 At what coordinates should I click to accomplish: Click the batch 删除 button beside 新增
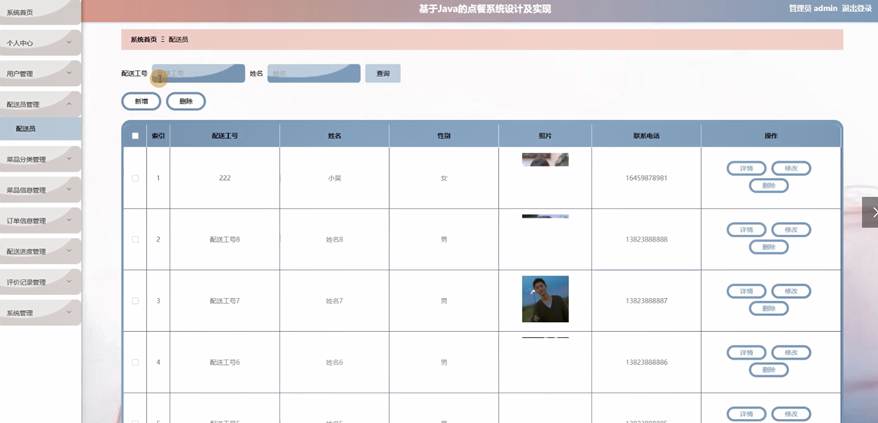(186, 101)
